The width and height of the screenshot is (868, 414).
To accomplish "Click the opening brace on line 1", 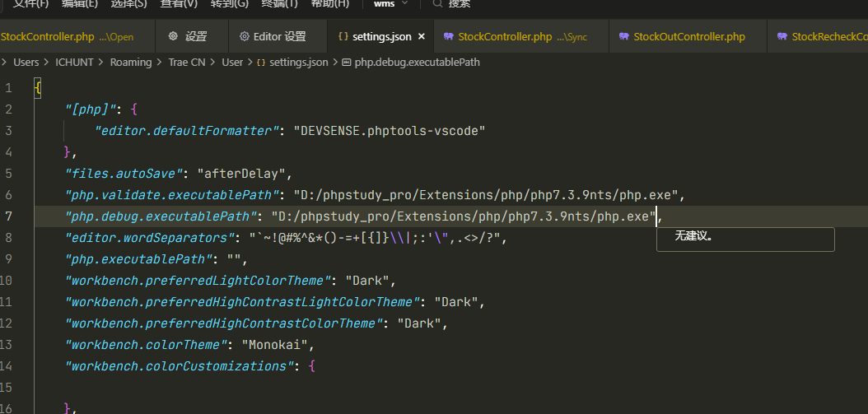I will (x=38, y=88).
